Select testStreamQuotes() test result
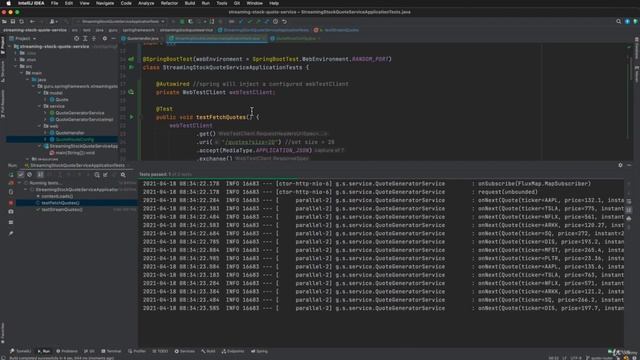 point(62,209)
